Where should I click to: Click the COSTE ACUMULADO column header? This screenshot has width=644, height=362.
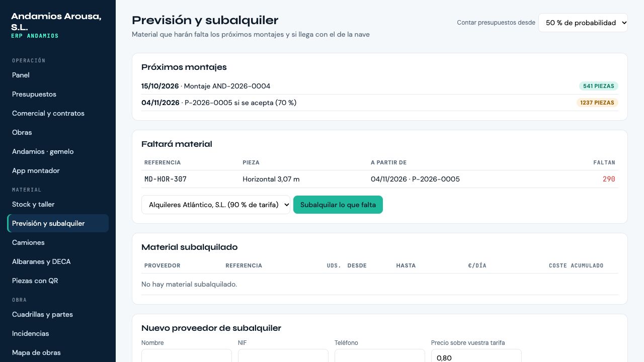(x=576, y=265)
